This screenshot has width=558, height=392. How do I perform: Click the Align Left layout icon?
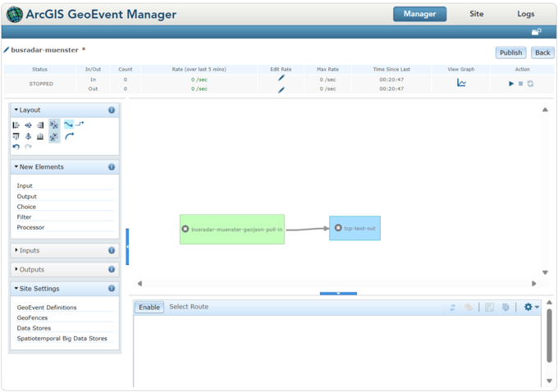[16, 125]
